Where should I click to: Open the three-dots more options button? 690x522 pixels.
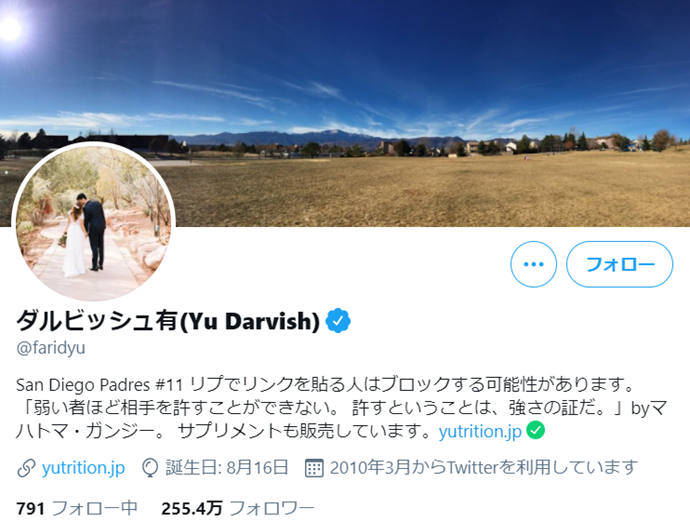(533, 264)
